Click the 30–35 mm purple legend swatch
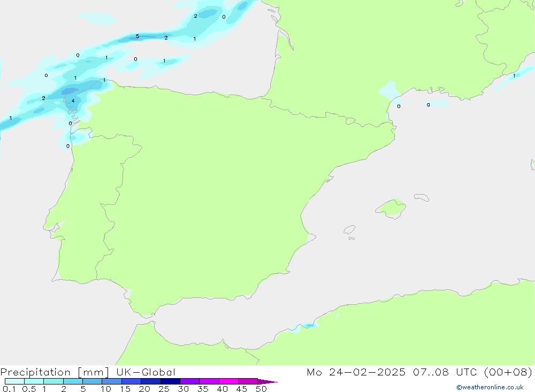The width and height of the screenshot is (535, 392). [190, 381]
